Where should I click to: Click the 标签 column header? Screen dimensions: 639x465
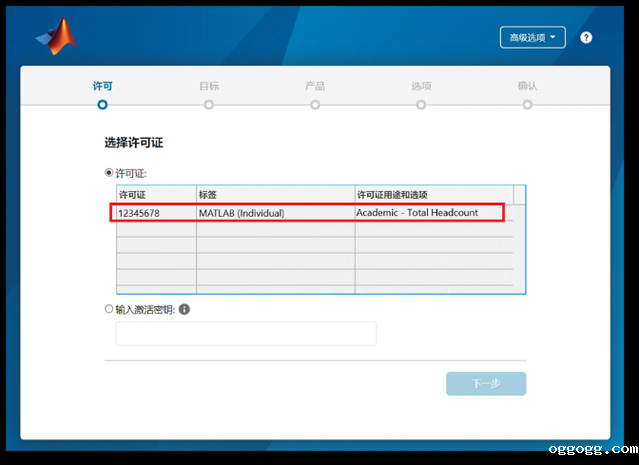275,195
